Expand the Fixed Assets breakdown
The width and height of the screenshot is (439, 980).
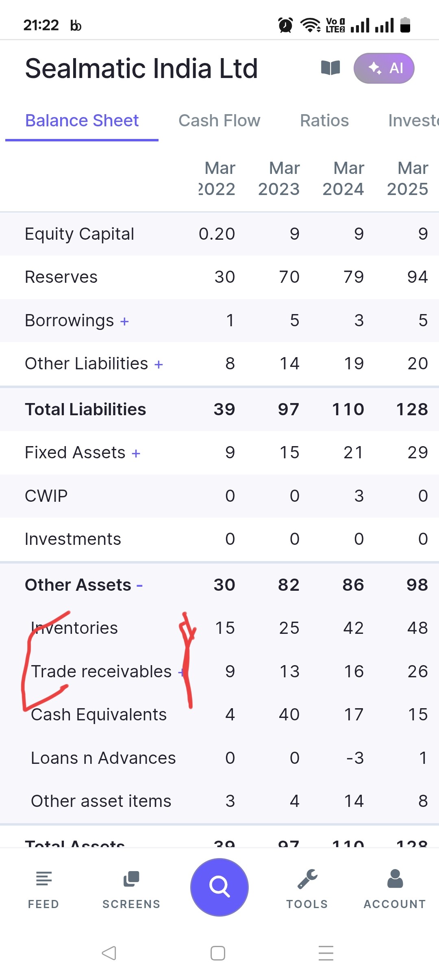point(136,453)
